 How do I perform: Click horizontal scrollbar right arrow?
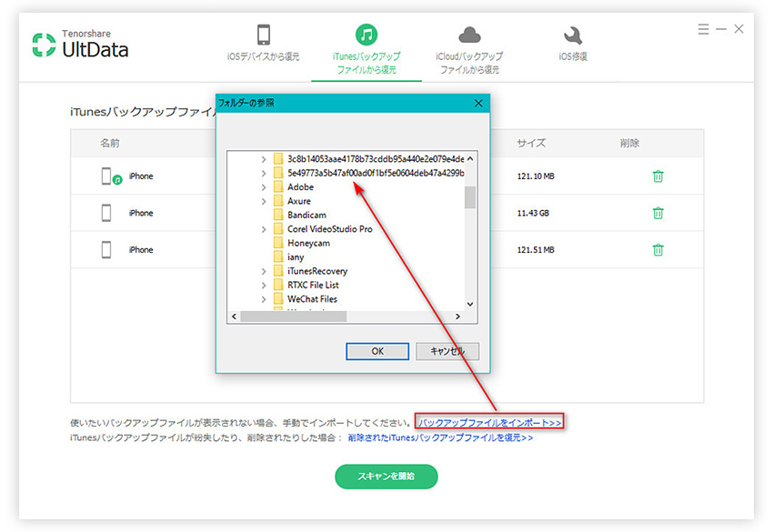pyautogui.click(x=458, y=316)
